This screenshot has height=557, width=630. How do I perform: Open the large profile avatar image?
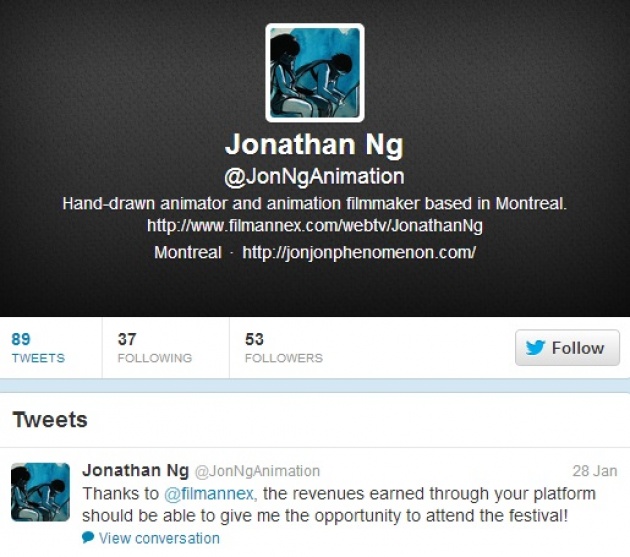point(315,73)
